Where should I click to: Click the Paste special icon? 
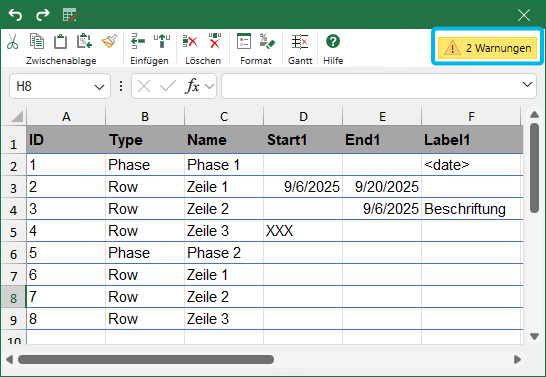(x=85, y=41)
